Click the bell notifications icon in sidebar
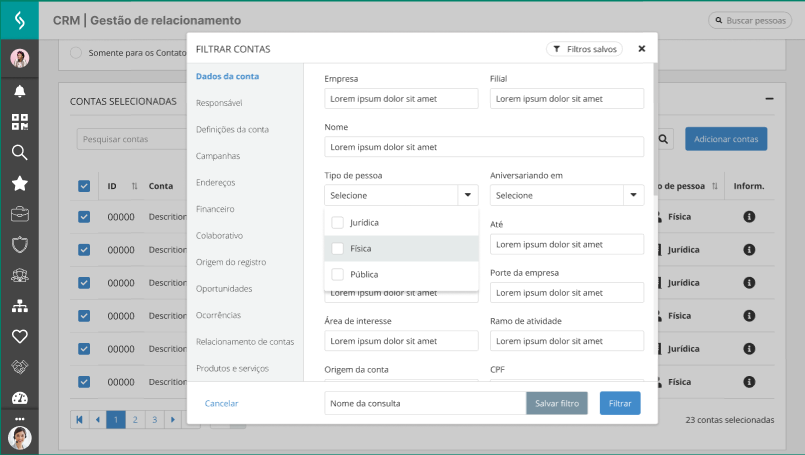 click(19, 91)
